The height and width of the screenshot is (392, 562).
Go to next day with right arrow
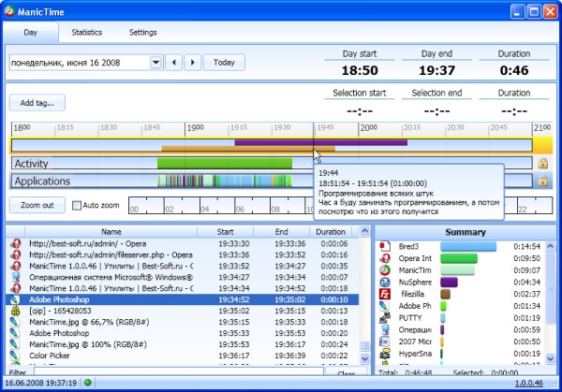click(192, 63)
